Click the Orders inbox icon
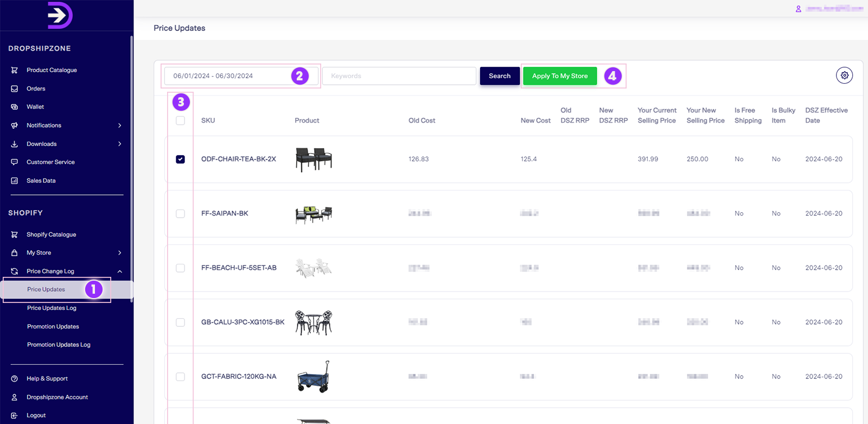Viewport: 868px width, 424px height. (15, 88)
